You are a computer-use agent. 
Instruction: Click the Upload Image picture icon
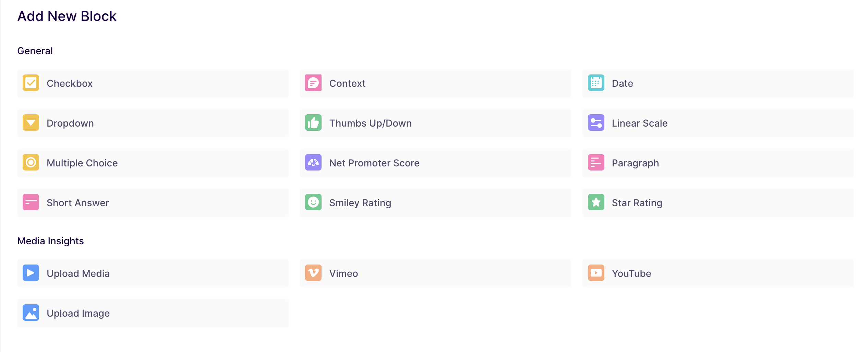tap(31, 313)
